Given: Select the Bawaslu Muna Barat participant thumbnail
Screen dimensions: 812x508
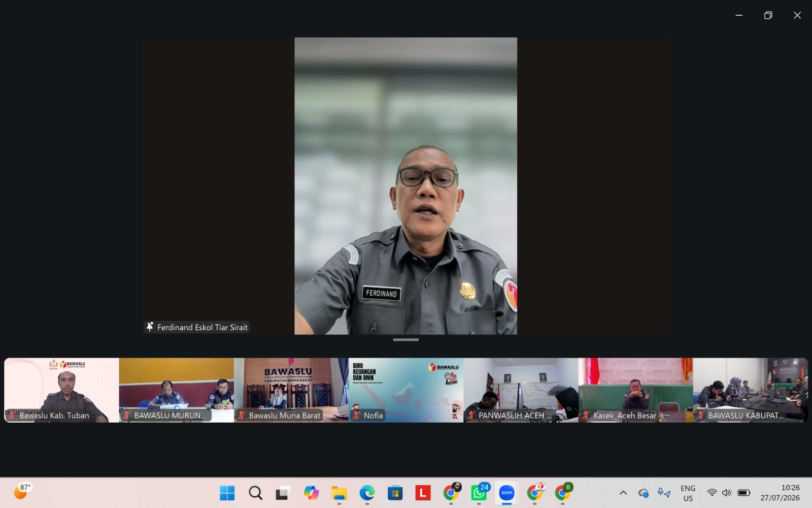Looking at the screenshot, I should pyautogui.click(x=291, y=390).
